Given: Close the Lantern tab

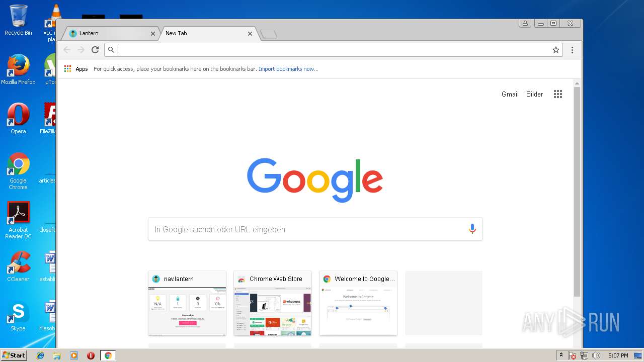Looking at the screenshot, I should 153,34.
